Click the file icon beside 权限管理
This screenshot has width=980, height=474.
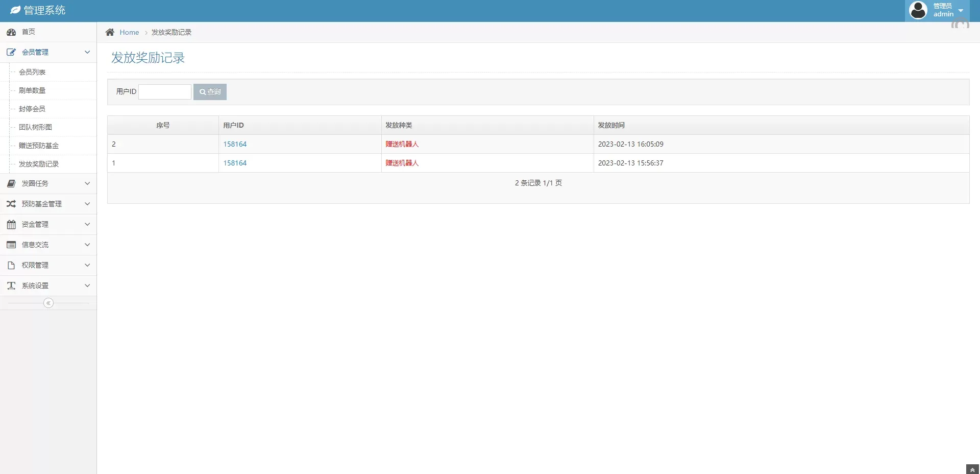(11, 265)
